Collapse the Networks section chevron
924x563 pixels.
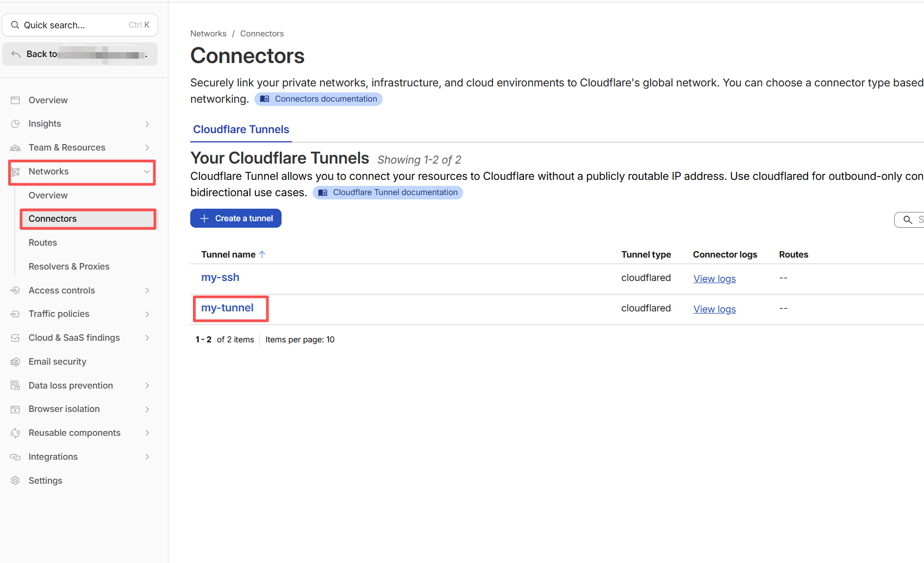coord(147,172)
